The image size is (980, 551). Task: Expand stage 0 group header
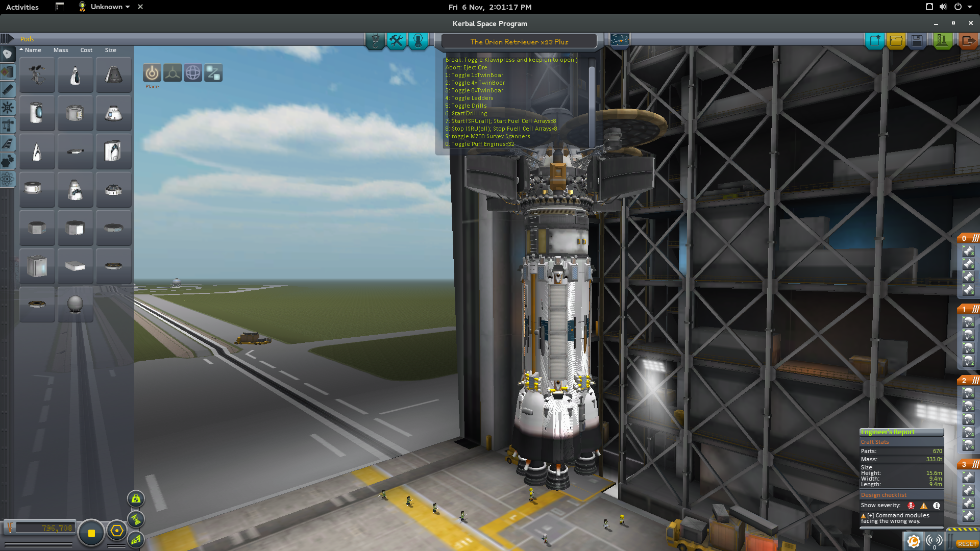pos(968,238)
